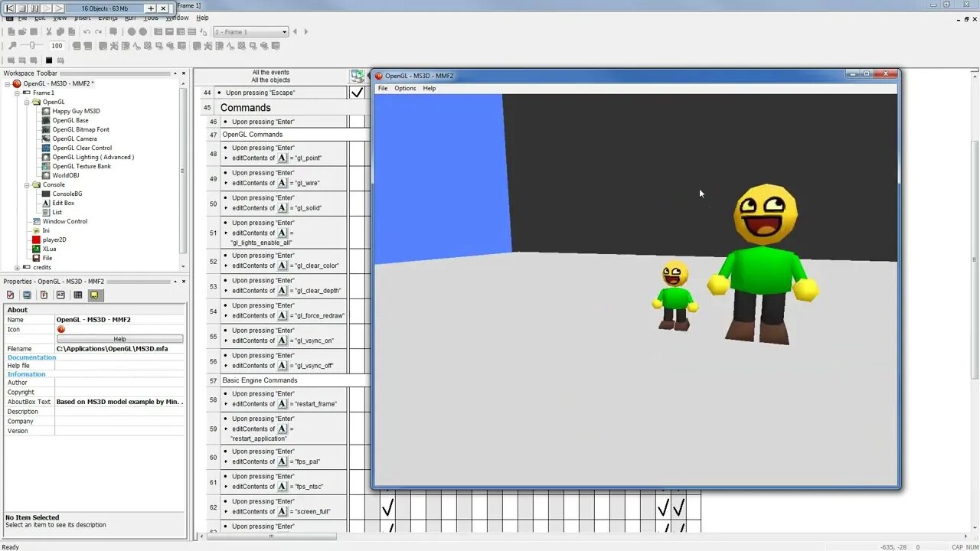
Task: Open the '1 - Frame 1' frame dropdown
Action: point(250,32)
